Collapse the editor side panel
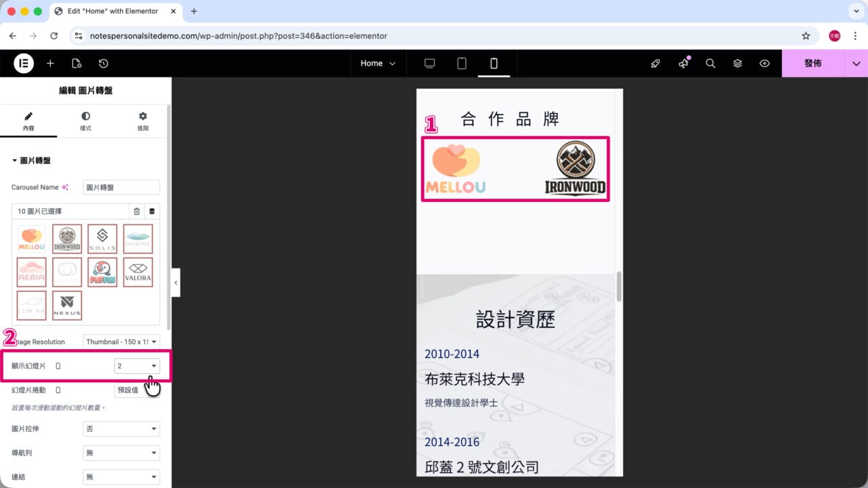Screen dimensions: 868x488 point(176,282)
